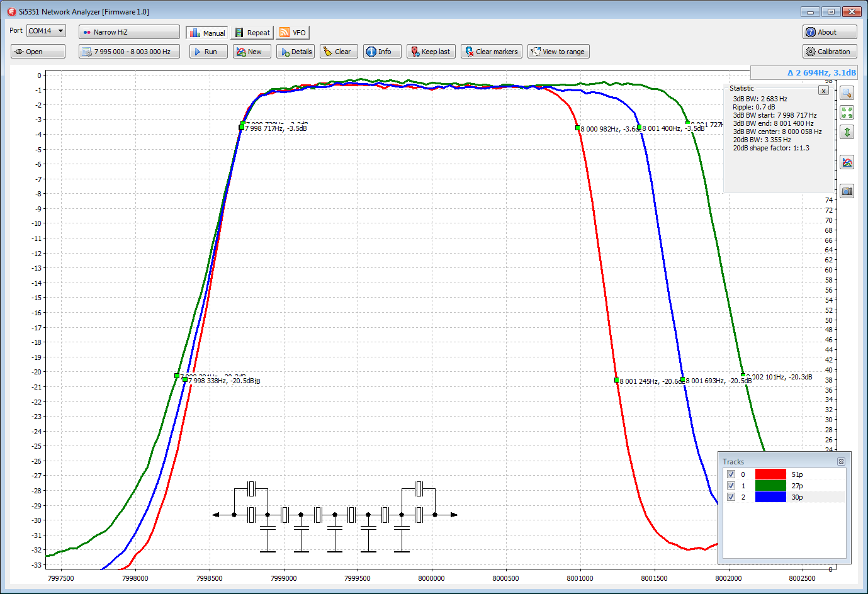Switch to Manual mode
The image size is (868, 594).
207,33
